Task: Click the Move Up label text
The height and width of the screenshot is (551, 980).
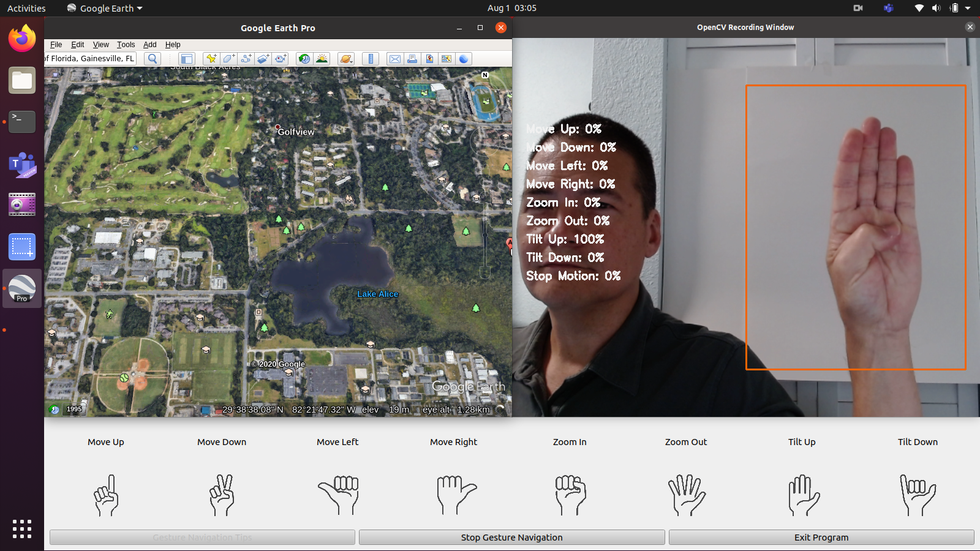Action: [x=106, y=442]
